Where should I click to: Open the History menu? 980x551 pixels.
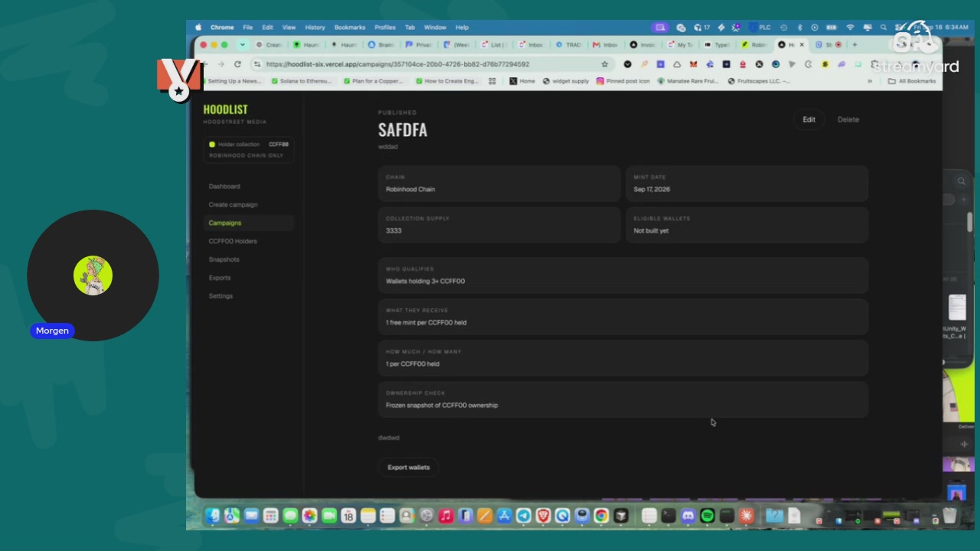(315, 27)
